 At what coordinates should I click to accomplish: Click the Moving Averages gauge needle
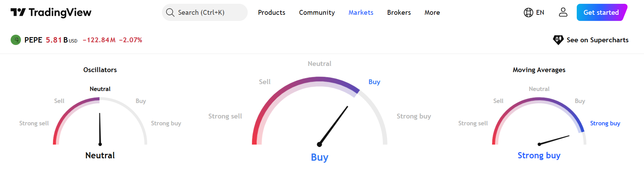click(x=553, y=140)
